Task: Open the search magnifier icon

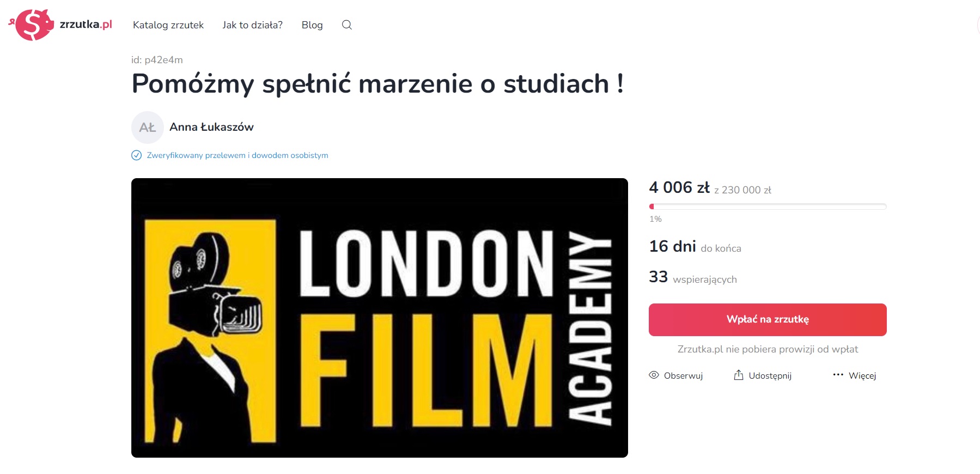Action: [347, 25]
